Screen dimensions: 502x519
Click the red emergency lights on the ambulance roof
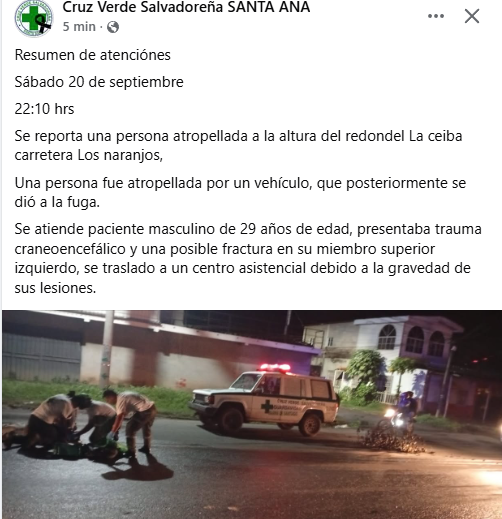click(275, 368)
